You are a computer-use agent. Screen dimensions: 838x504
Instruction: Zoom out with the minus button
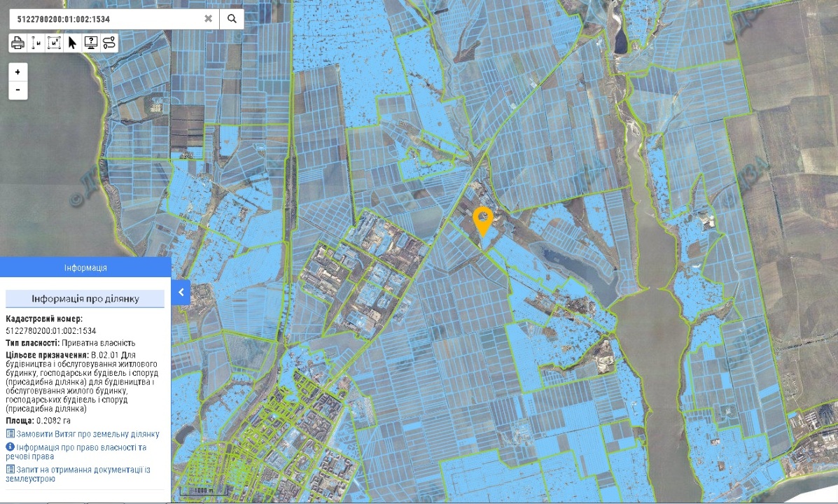click(18, 90)
